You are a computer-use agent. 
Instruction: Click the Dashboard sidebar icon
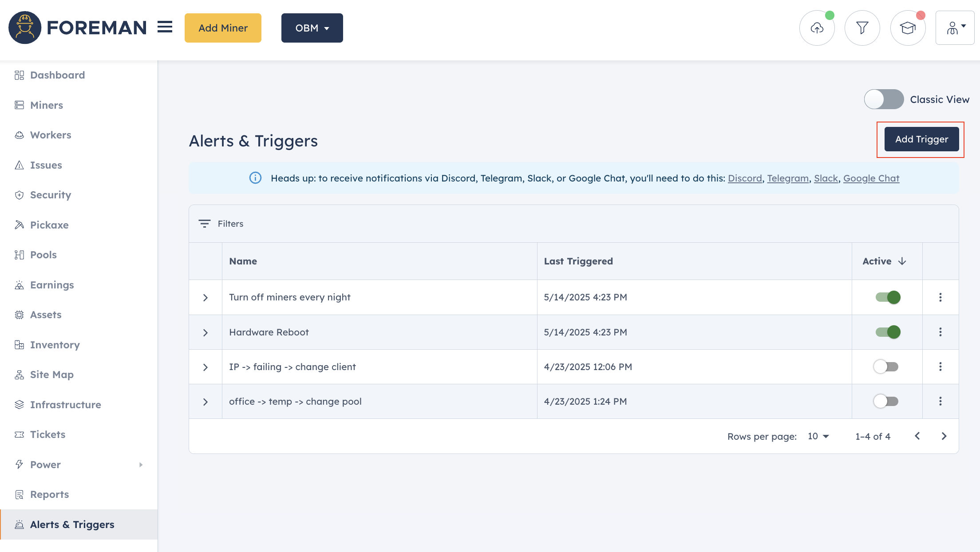click(x=19, y=75)
